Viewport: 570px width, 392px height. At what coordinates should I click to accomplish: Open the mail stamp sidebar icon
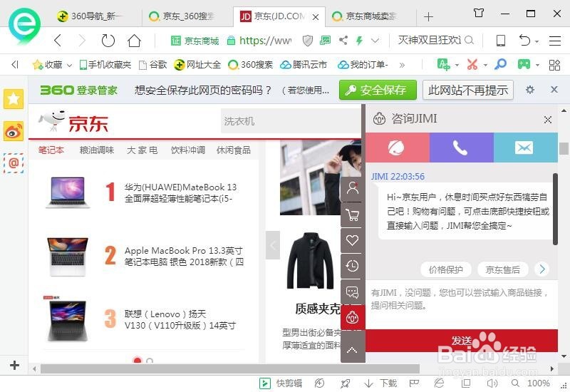[x=14, y=163]
